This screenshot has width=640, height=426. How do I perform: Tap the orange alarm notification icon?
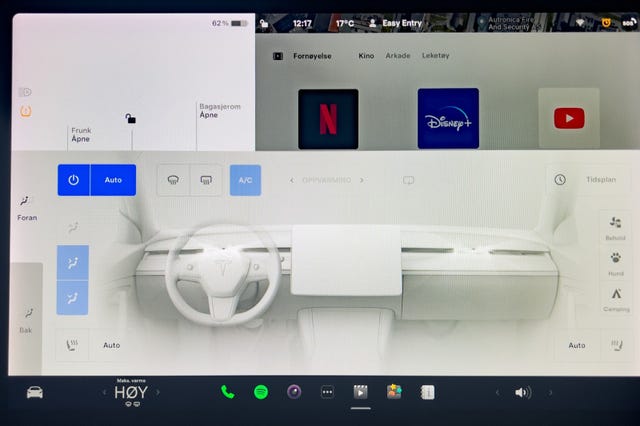606,23
